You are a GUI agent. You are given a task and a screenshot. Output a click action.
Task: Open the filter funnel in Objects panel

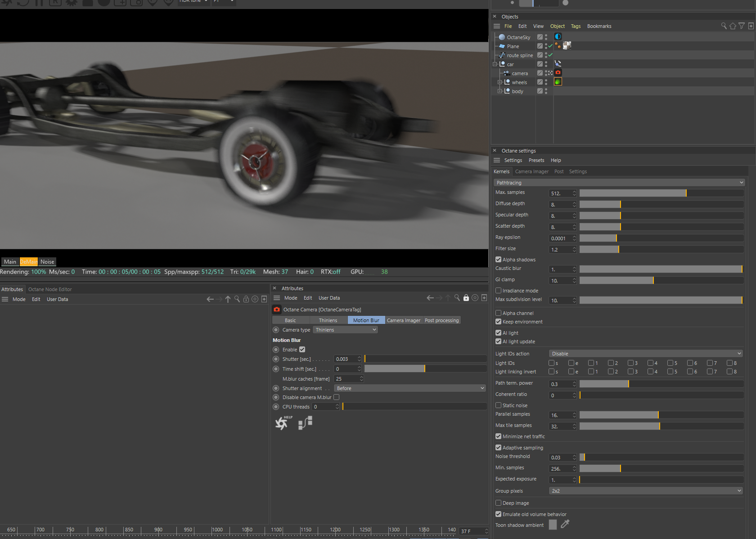(742, 26)
